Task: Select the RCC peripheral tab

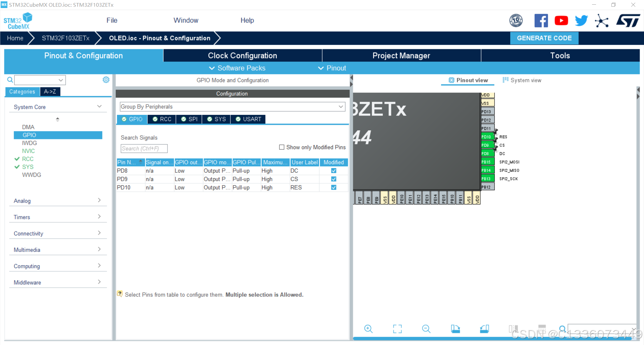Action: 162,119
